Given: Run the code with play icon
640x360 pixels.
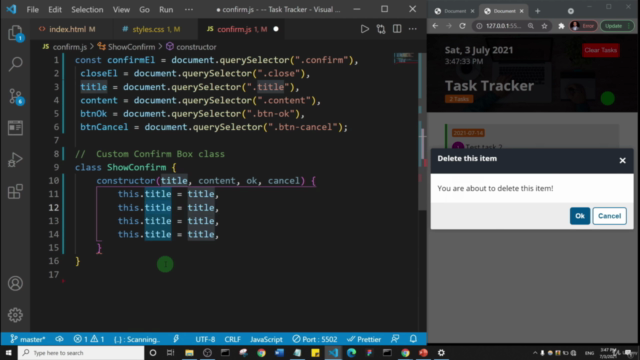Looking at the screenshot, I should point(364,29).
